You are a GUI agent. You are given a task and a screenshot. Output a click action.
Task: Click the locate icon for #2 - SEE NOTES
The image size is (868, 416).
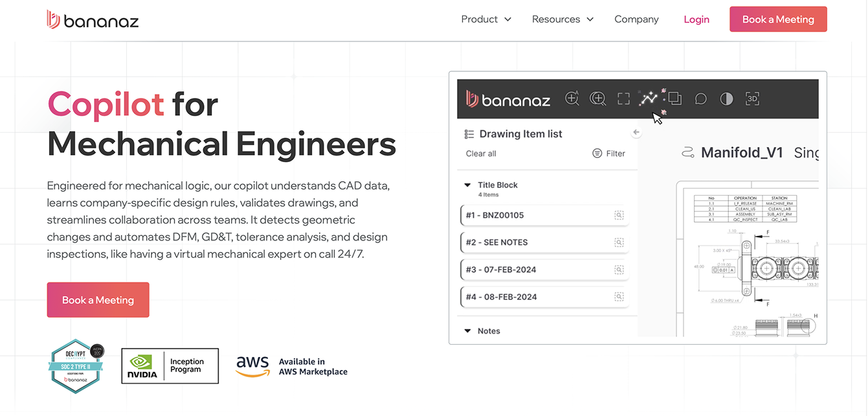[619, 242]
